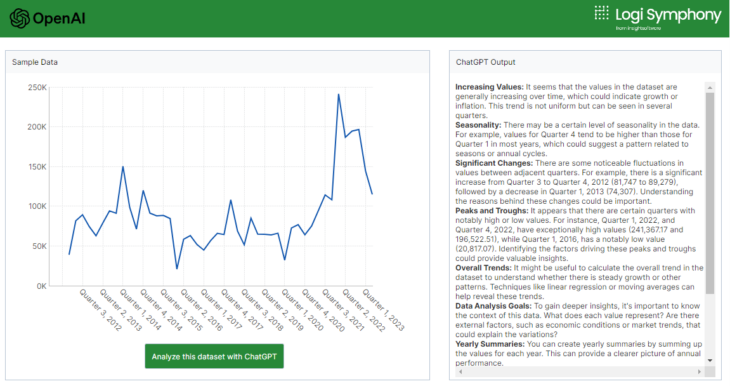Viewport: 730px width, 386px height.
Task: Click the vertical scrollbar thumb in ChatGPT Output
Action: point(710,193)
